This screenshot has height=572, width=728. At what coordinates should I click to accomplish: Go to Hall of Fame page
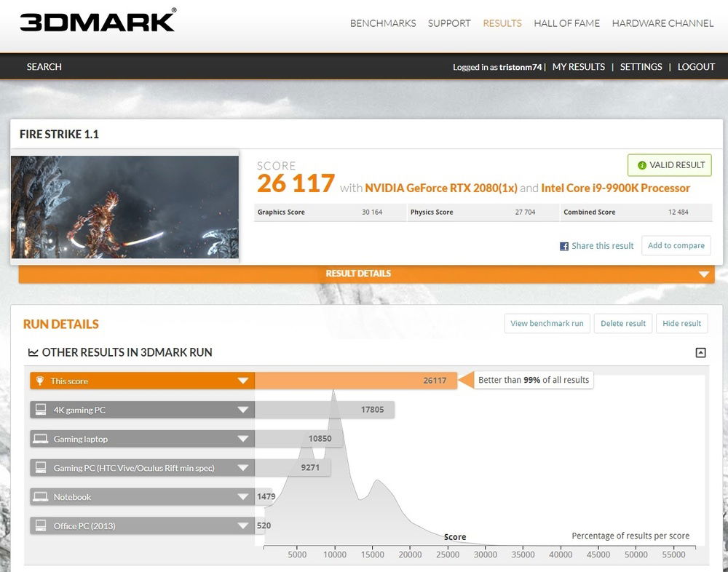coord(566,23)
